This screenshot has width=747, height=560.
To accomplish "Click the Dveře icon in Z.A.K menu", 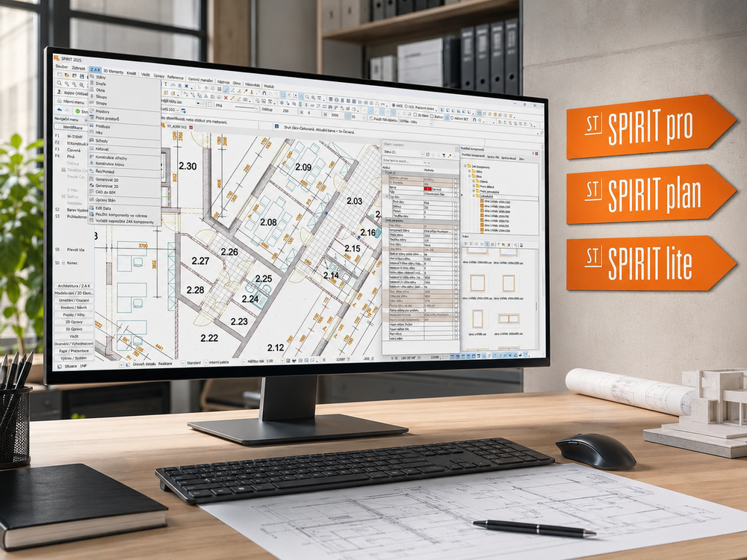I will coord(92,83).
